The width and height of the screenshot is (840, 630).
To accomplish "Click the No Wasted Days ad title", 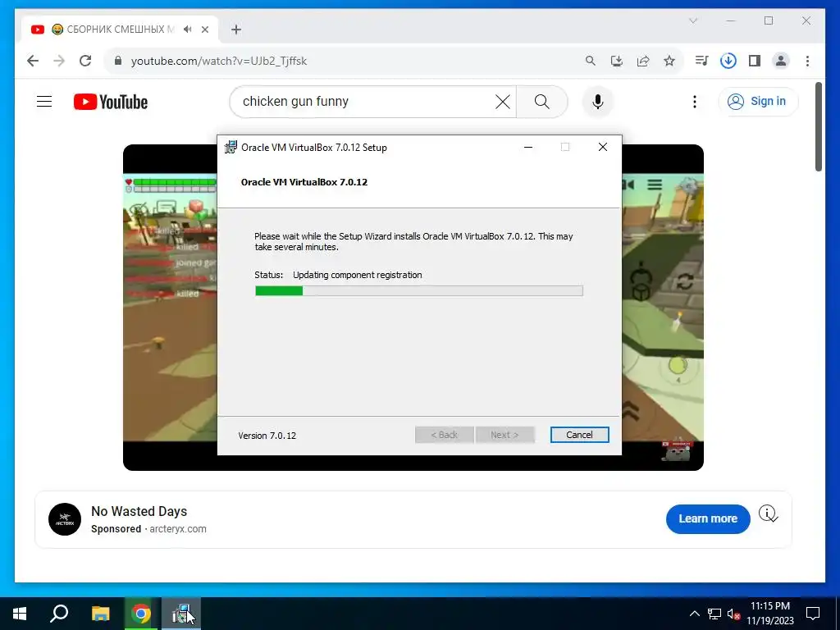I will coord(139,511).
